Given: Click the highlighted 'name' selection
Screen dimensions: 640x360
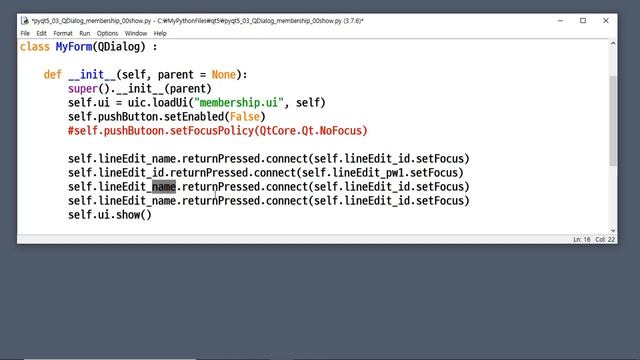Looking at the screenshot, I should [x=164, y=187].
